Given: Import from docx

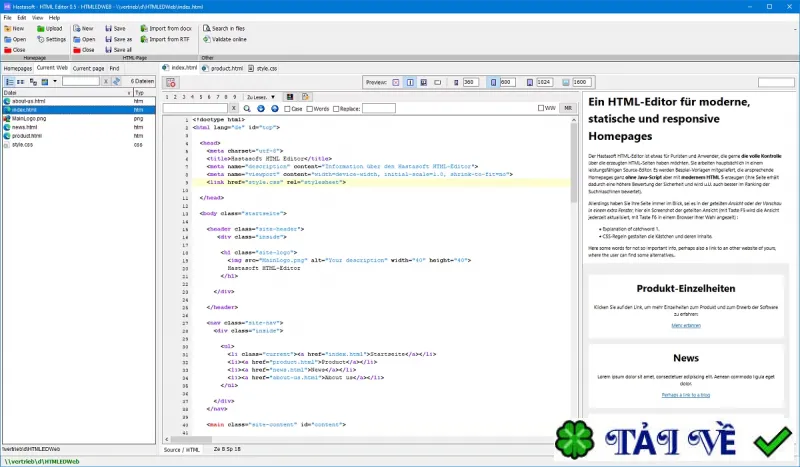Looking at the screenshot, I should pos(166,29).
